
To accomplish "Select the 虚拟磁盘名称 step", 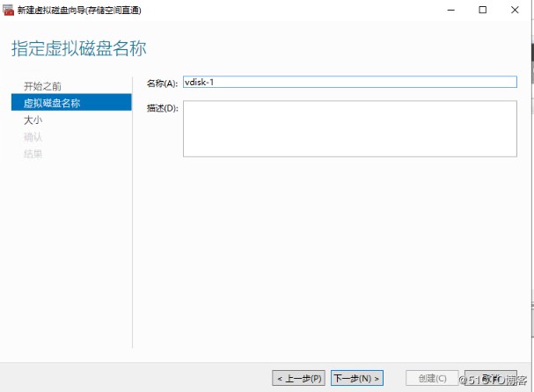I will point(71,102).
